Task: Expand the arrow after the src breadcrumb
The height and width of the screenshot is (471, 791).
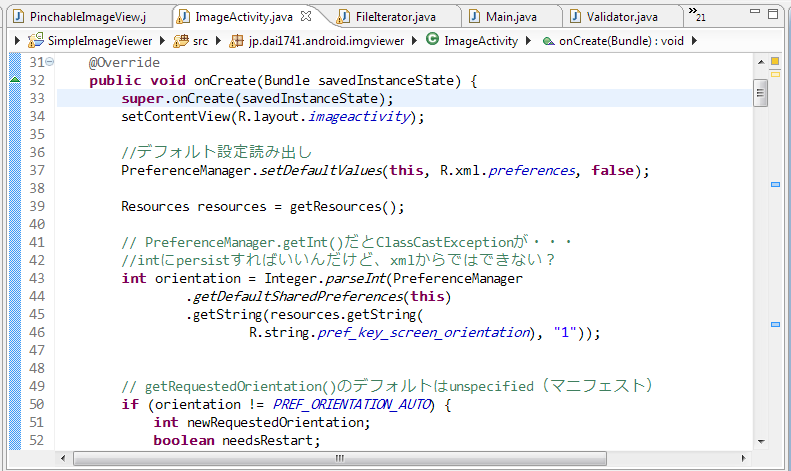Action: tap(218, 40)
